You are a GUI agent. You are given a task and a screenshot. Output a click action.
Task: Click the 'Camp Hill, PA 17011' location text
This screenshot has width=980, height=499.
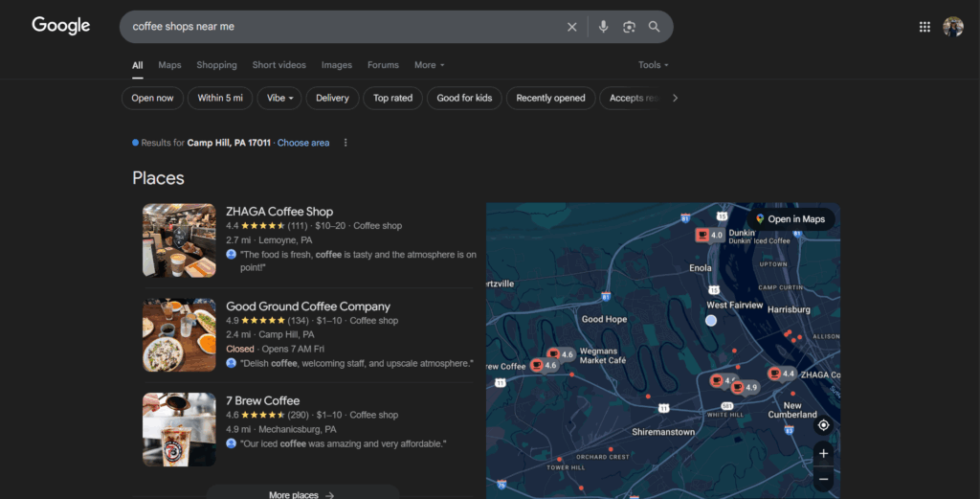tap(229, 143)
